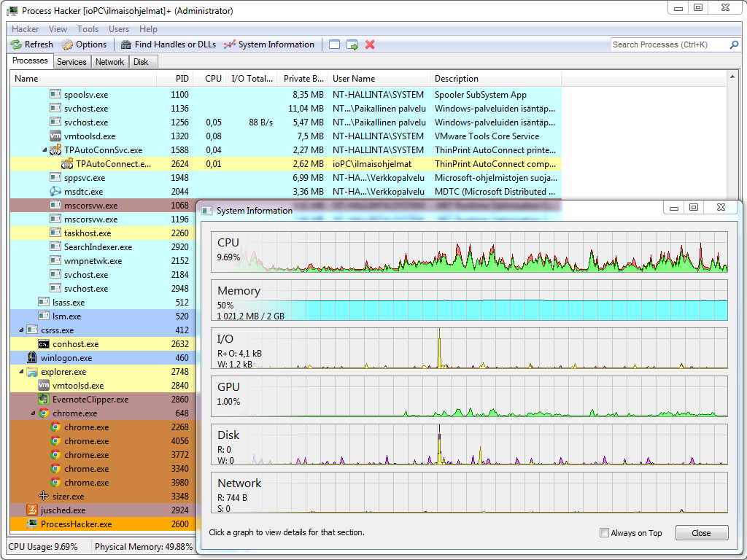Select chrome.exe PID 2268 icon
This screenshot has height=560, width=747.
click(55, 427)
